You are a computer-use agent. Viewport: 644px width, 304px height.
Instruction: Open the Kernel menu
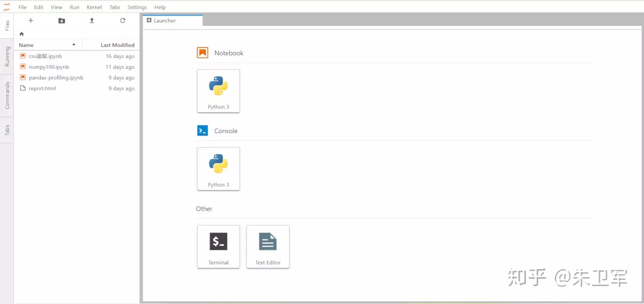94,7
